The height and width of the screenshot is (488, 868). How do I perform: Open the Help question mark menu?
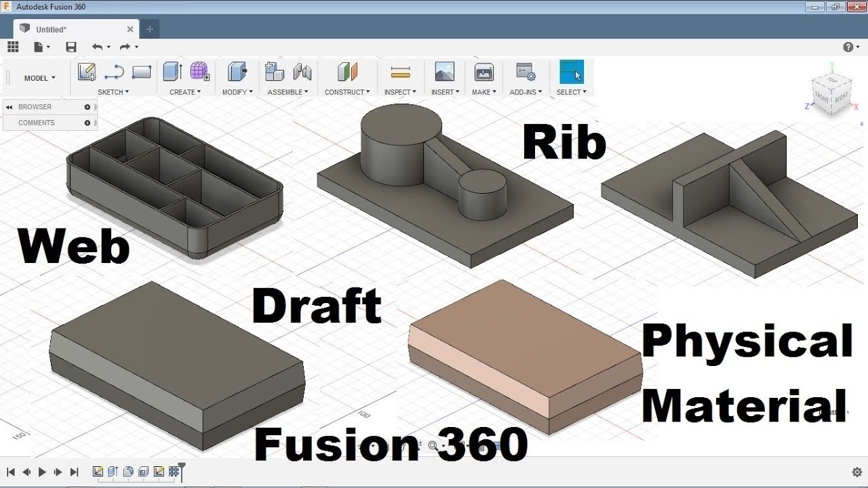pyautogui.click(x=848, y=47)
